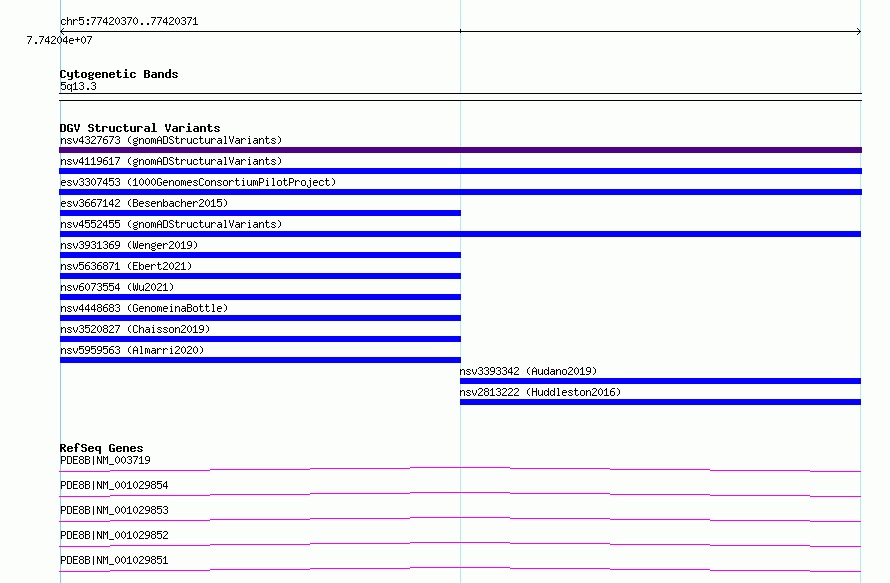Click the blue bar below nsv4119617

coord(460,171)
